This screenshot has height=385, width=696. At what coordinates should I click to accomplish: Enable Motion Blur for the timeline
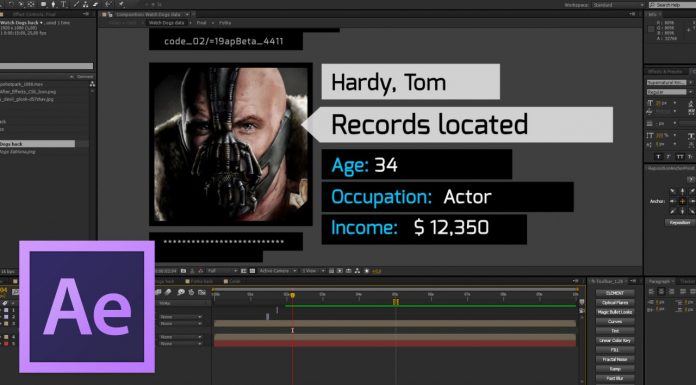(168, 292)
